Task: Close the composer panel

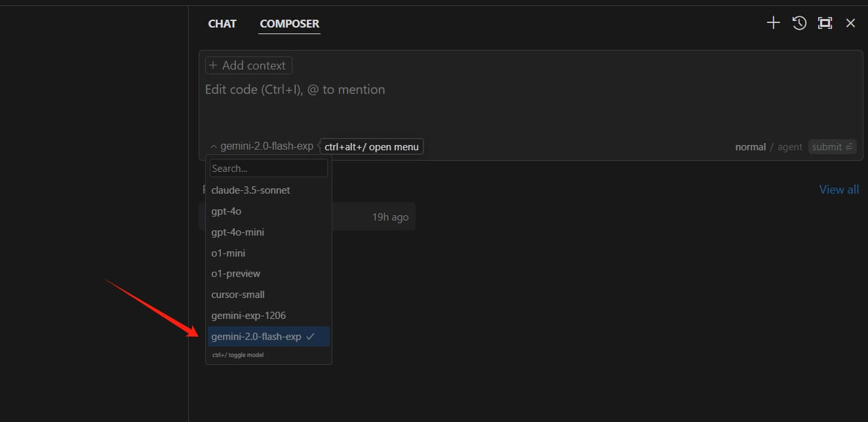Action: 850,22
